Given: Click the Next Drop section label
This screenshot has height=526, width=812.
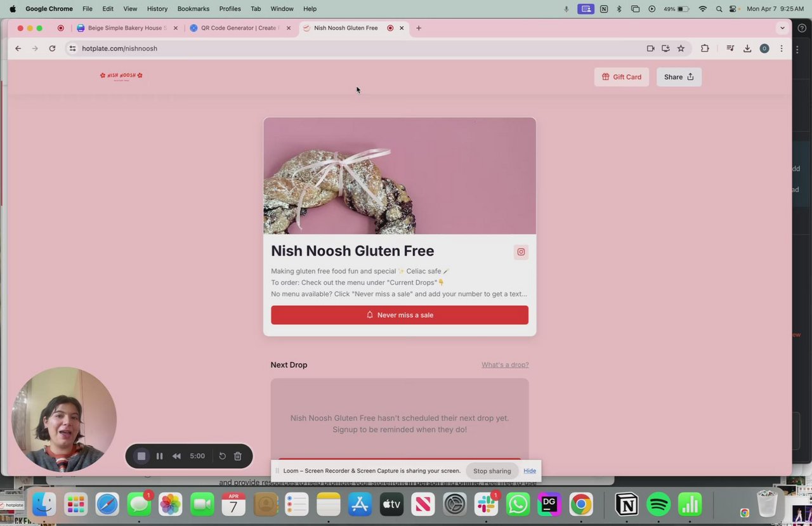Looking at the screenshot, I should click(289, 365).
